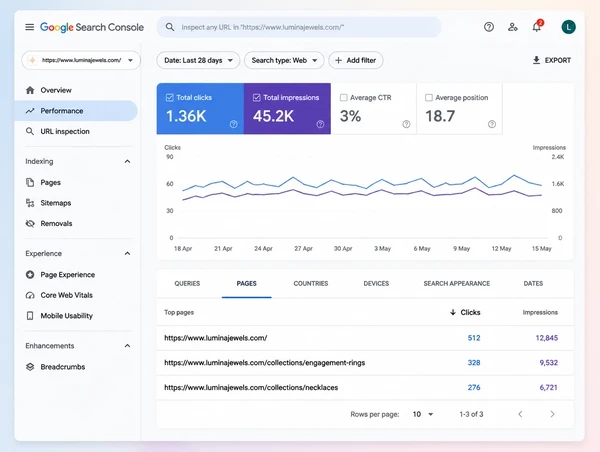The height and width of the screenshot is (452, 600).
Task: Click the help icon on Total clicks card
Action: click(x=233, y=124)
